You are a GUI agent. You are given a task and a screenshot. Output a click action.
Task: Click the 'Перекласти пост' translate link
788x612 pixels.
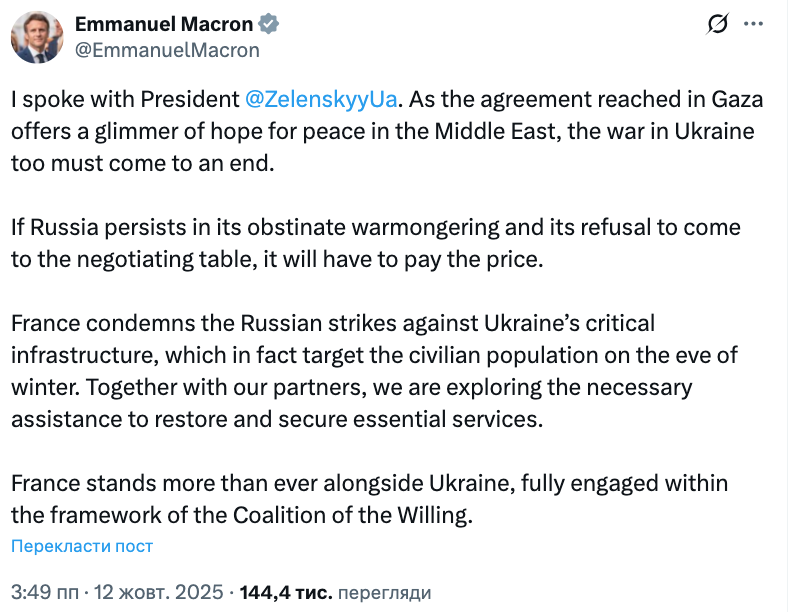pos(82,546)
